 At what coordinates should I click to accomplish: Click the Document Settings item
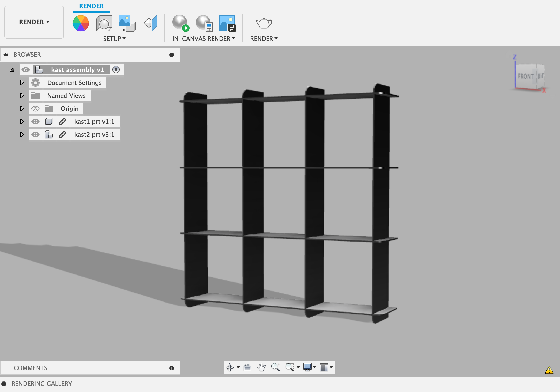pyautogui.click(x=74, y=83)
